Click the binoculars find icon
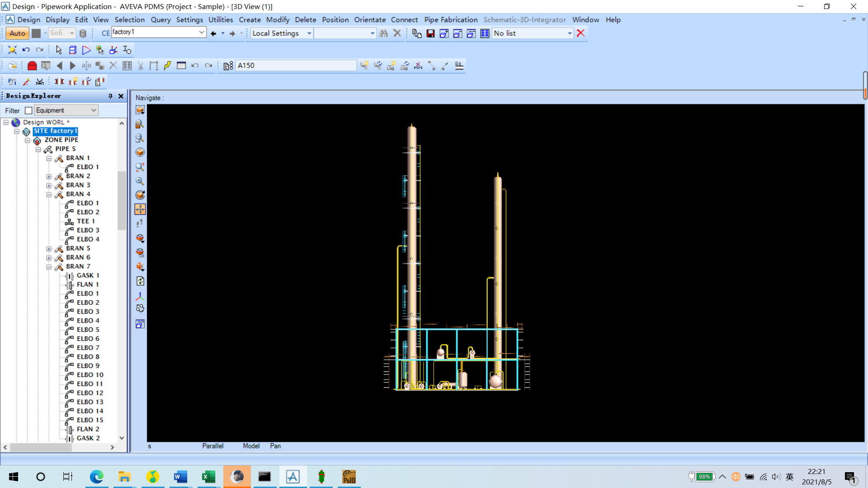The image size is (868, 488). (x=383, y=33)
